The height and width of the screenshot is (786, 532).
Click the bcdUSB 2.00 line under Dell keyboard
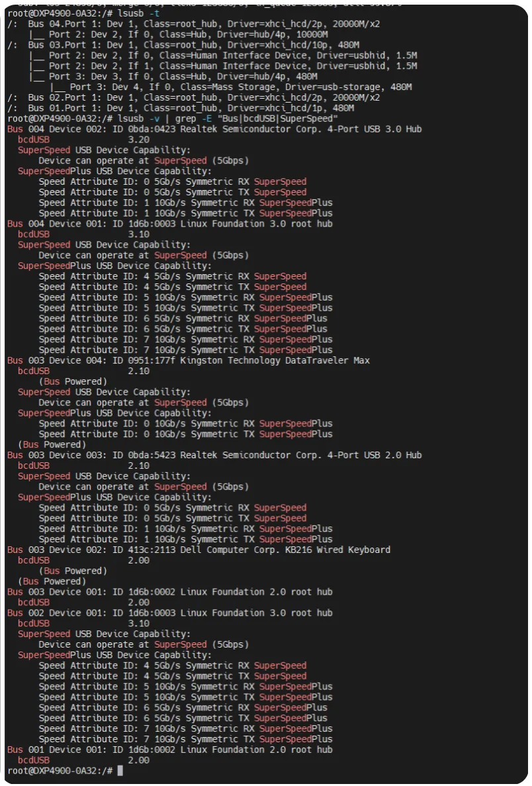click(x=83, y=560)
